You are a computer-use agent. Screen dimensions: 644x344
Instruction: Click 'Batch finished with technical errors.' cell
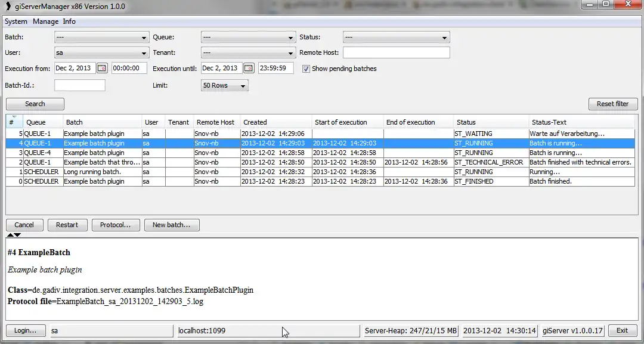(581, 162)
